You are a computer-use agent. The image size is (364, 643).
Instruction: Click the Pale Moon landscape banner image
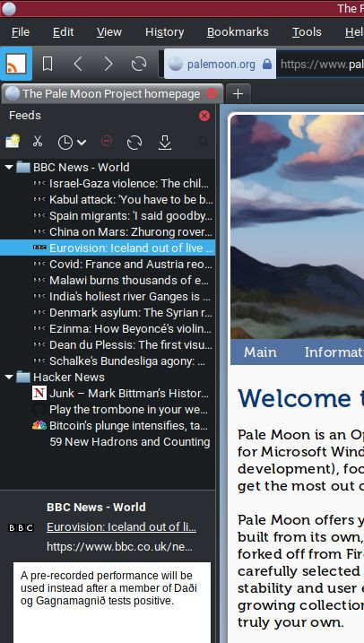tap(297, 227)
